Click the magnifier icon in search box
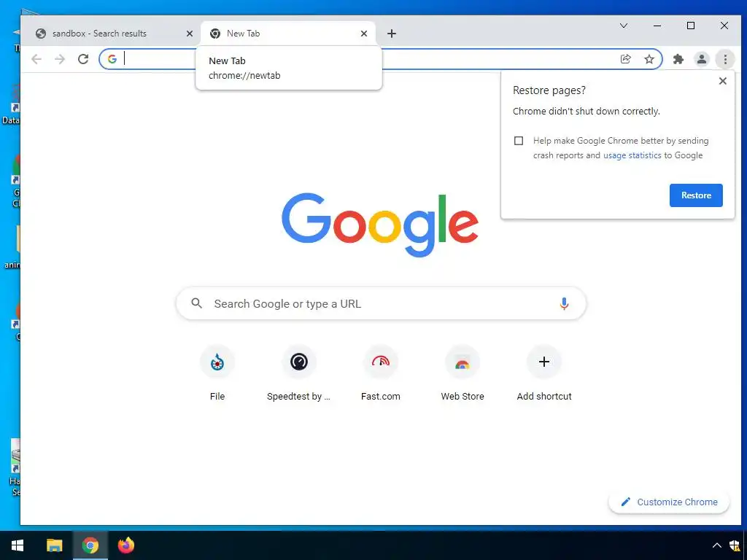The width and height of the screenshot is (747, 560). (x=197, y=303)
